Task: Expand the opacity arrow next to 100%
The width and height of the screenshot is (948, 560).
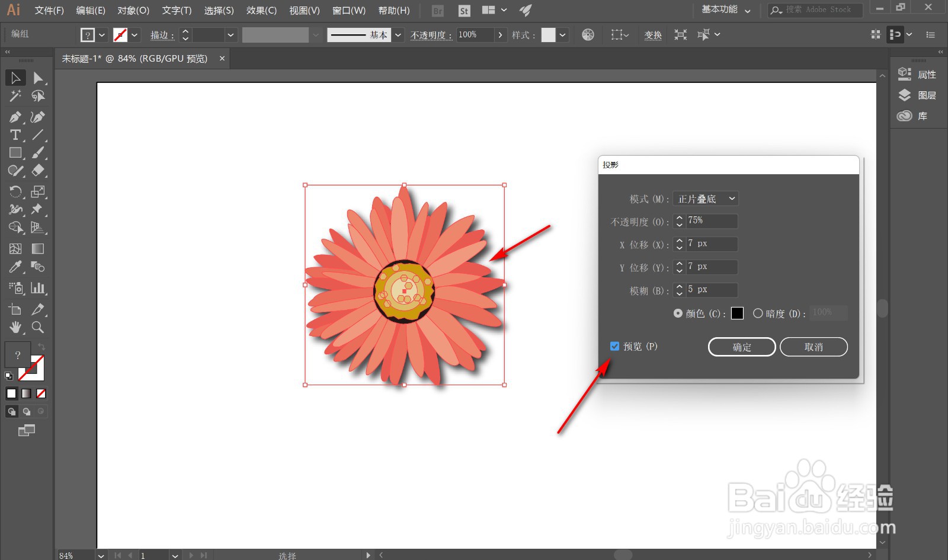Action: tap(501, 35)
